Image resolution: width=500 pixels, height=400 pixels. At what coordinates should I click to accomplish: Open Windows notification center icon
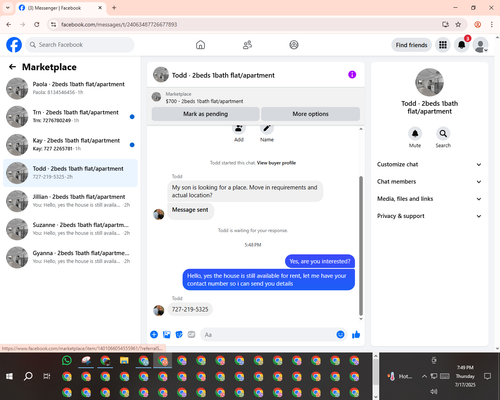tap(487, 376)
